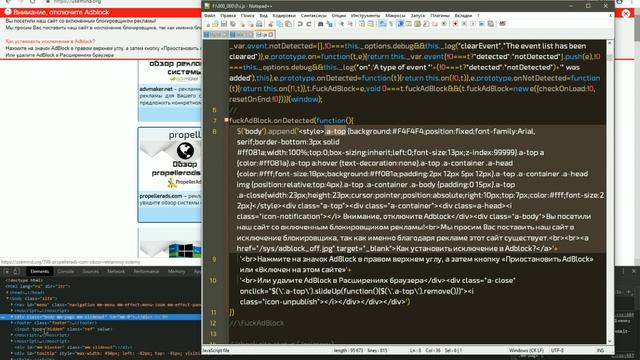The height and width of the screenshot is (360, 640).
Task: Click the Open file icon in Notepad++ toolbar
Action: (x=215, y=24)
